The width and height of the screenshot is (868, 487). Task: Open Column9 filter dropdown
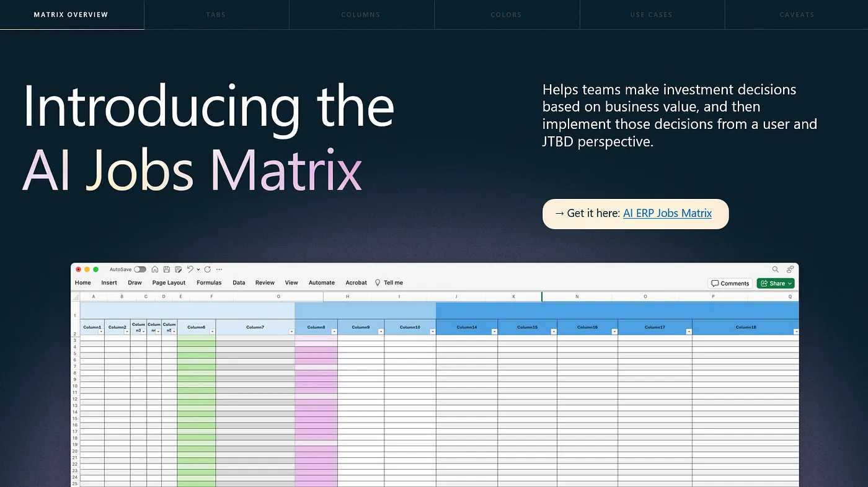point(381,331)
